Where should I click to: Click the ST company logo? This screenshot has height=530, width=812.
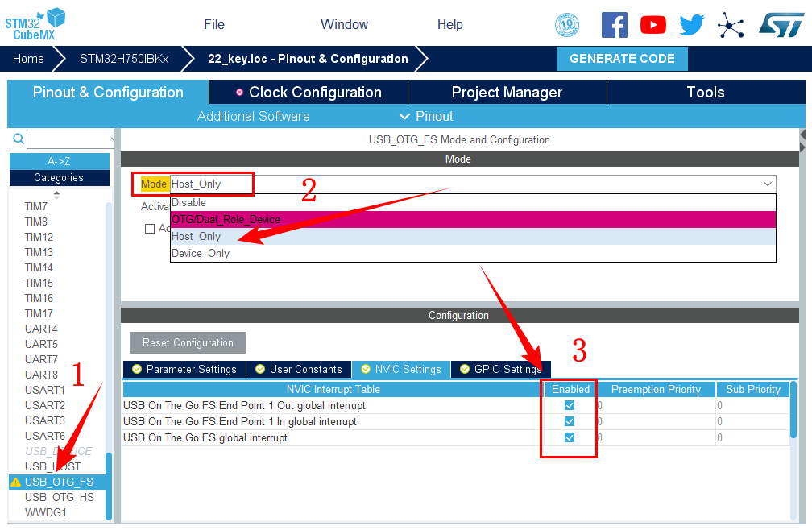pyautogui.click(x=780, y=24)
